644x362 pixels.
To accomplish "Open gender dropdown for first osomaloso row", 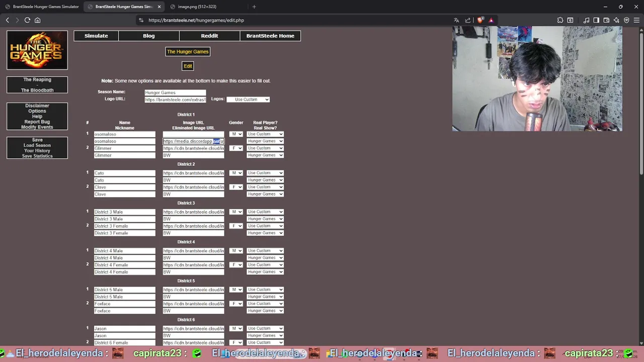I will coord(236,134).
